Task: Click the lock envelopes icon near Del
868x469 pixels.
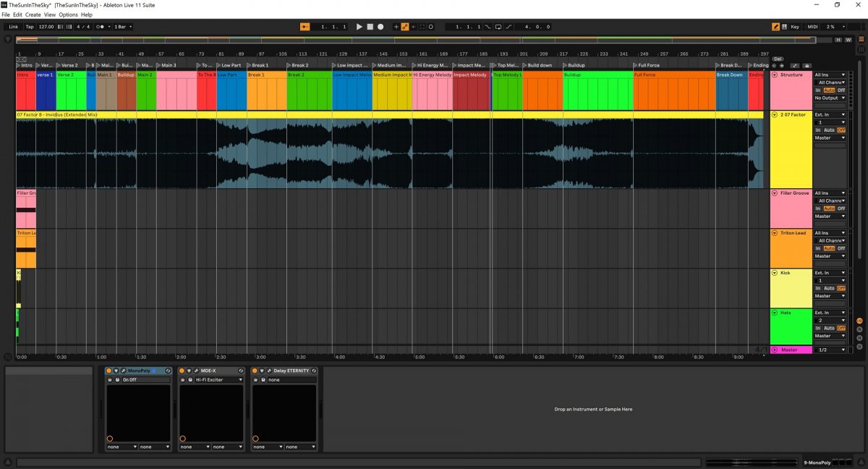Action: coord(807,66)
